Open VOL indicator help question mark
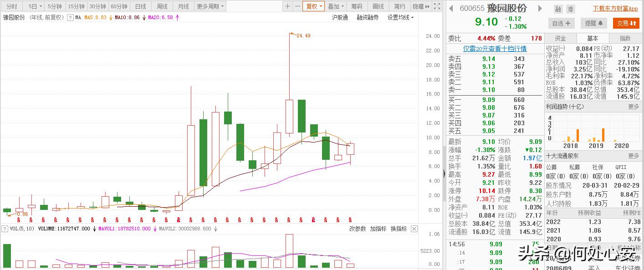The width and height of the screenshot is (644, 270). click(4, 229)
